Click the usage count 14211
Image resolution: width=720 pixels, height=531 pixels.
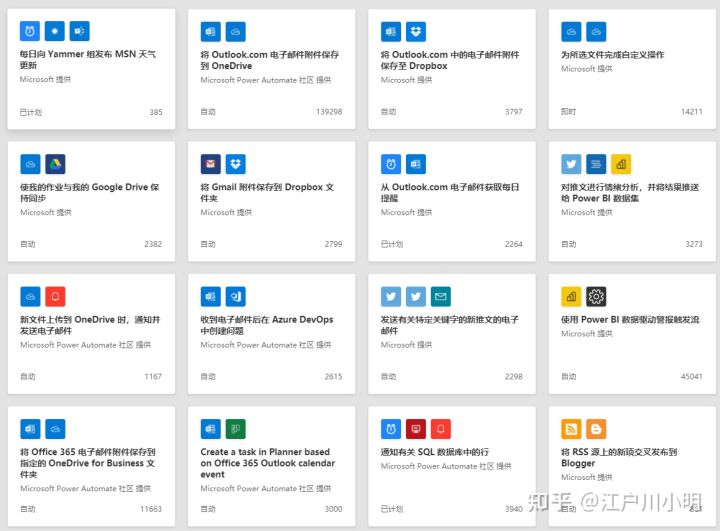pos(692,112)
